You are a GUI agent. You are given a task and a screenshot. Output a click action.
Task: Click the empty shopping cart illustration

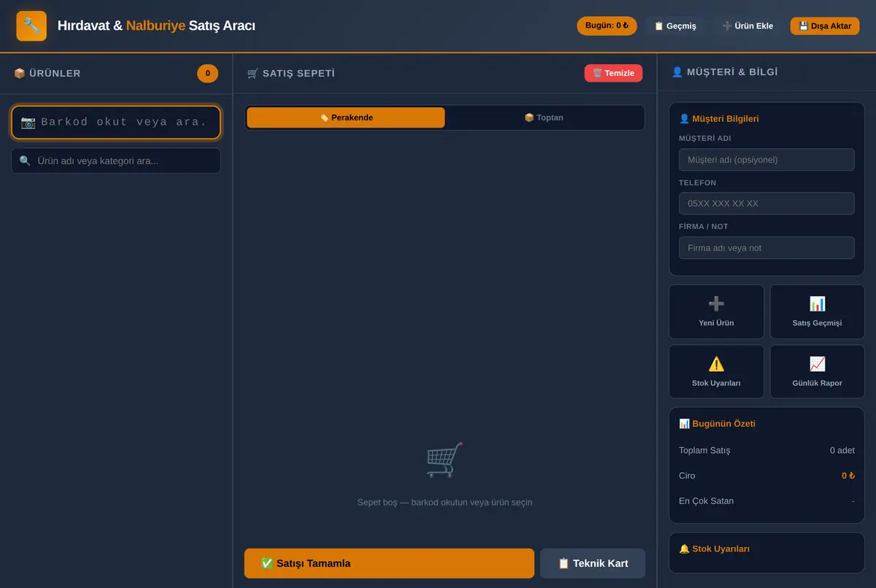pyautogui.click(x=445, y=460)
